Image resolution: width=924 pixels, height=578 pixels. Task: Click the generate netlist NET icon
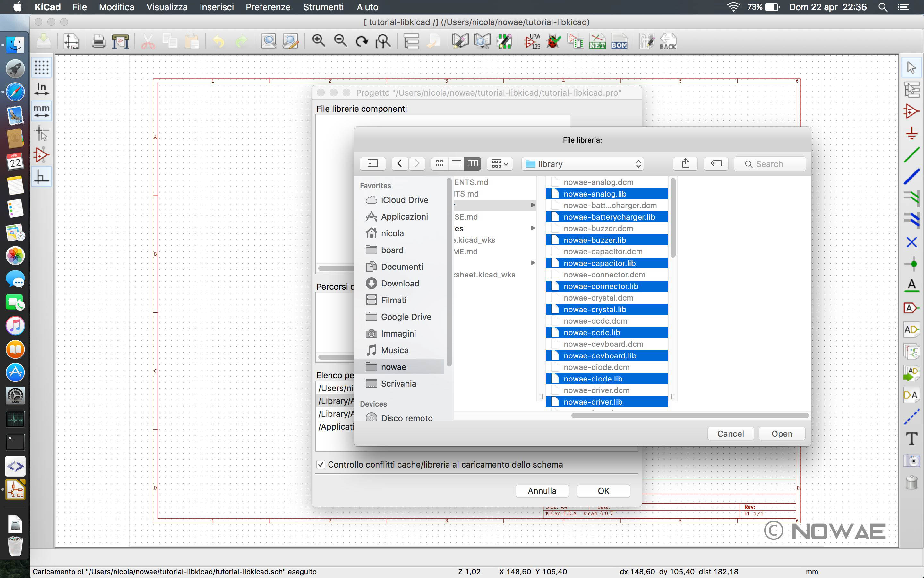(x=597, y=41)
